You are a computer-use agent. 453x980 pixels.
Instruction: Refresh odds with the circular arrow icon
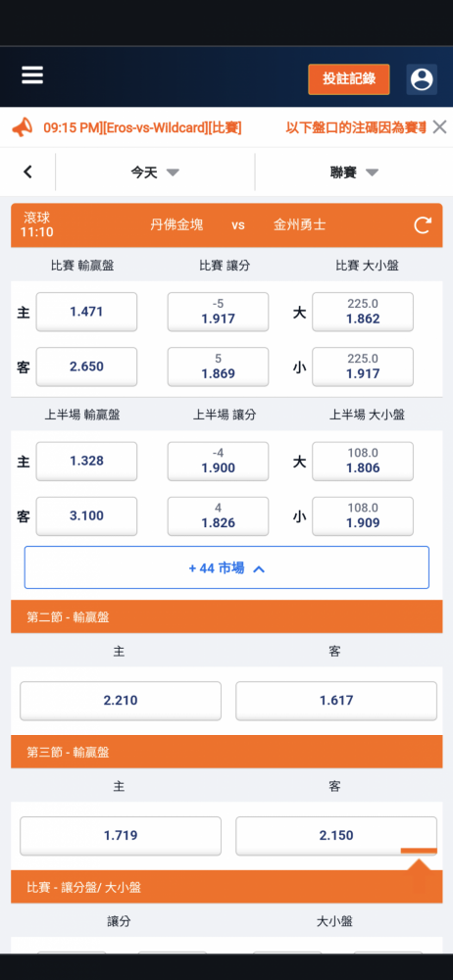click(423, 225)
